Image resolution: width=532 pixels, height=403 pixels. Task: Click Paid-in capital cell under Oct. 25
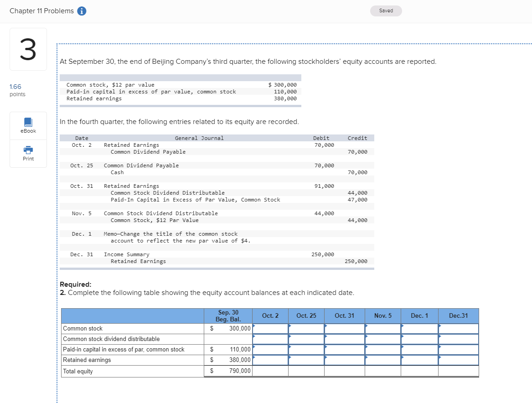[x=306, y=350]
